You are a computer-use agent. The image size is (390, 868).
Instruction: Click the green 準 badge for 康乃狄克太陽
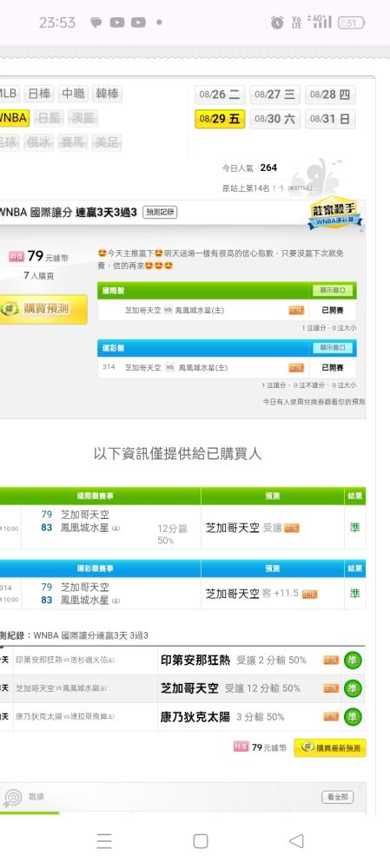point(353,716)
